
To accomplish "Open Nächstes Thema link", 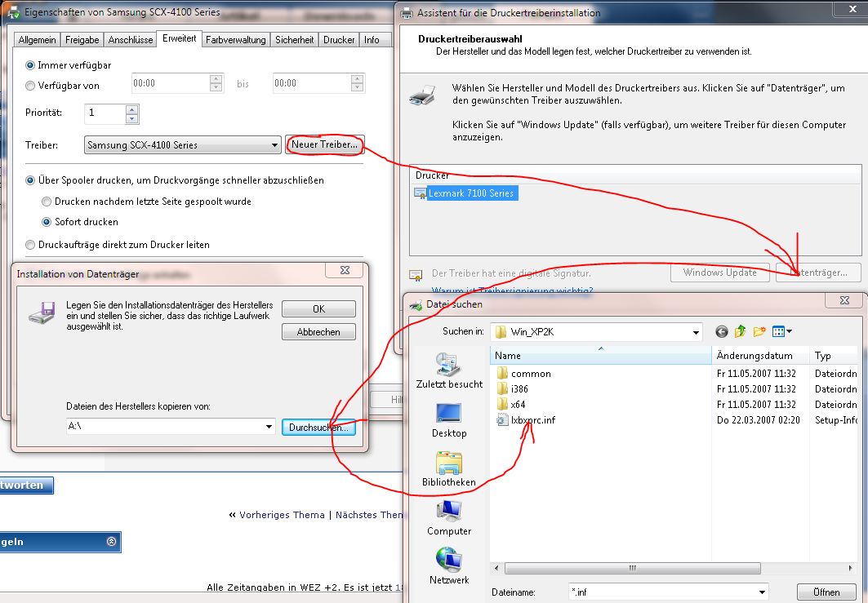I will [x=370, y=515].
